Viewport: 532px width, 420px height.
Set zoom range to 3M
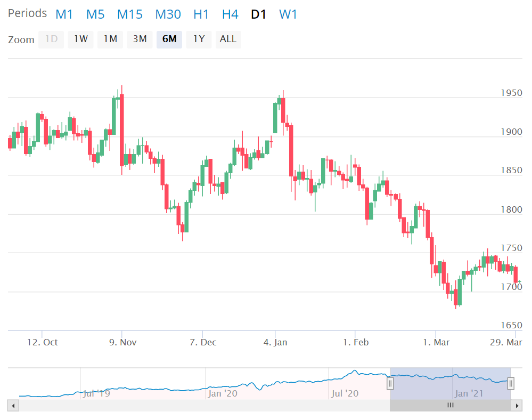[140, 39]
